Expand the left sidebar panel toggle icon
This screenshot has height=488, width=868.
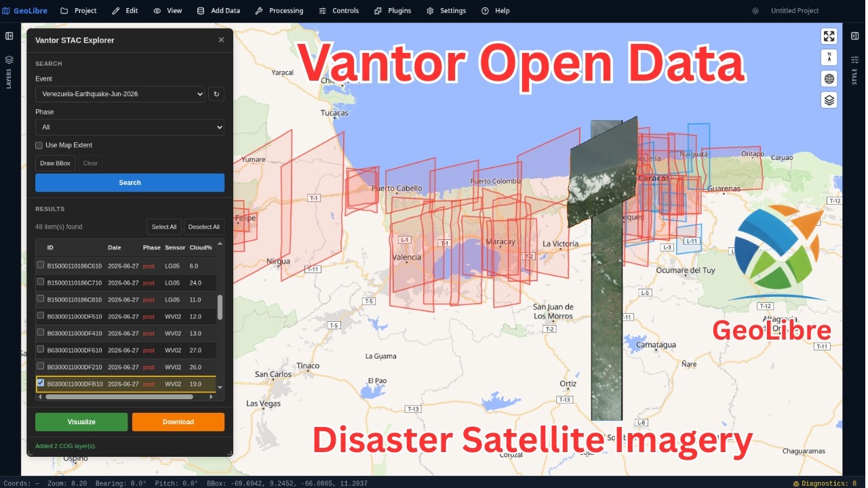click(x=9, y=36)
